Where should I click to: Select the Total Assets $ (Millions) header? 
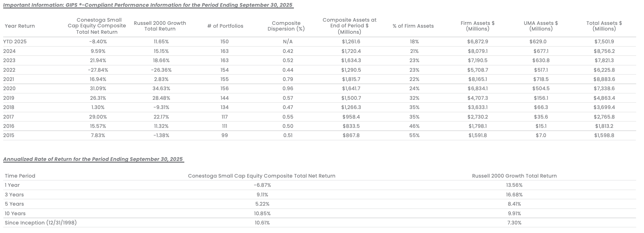tap(604, 26)
